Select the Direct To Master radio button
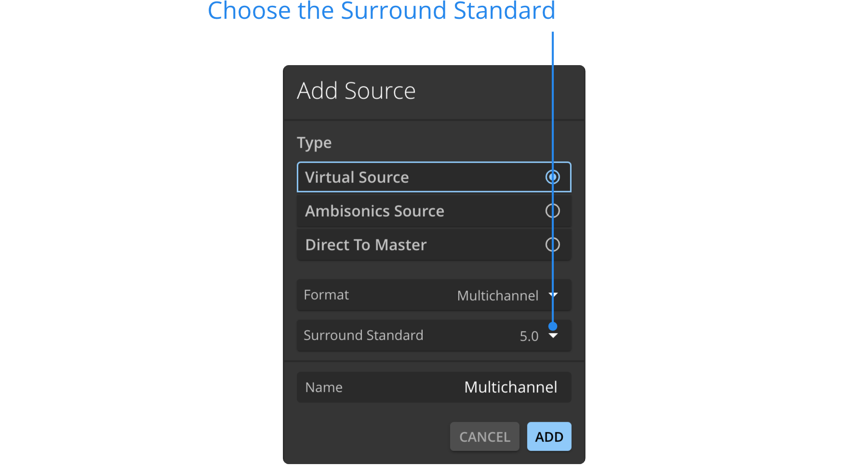This screenshot has width=868, height=466. [552, 245]
